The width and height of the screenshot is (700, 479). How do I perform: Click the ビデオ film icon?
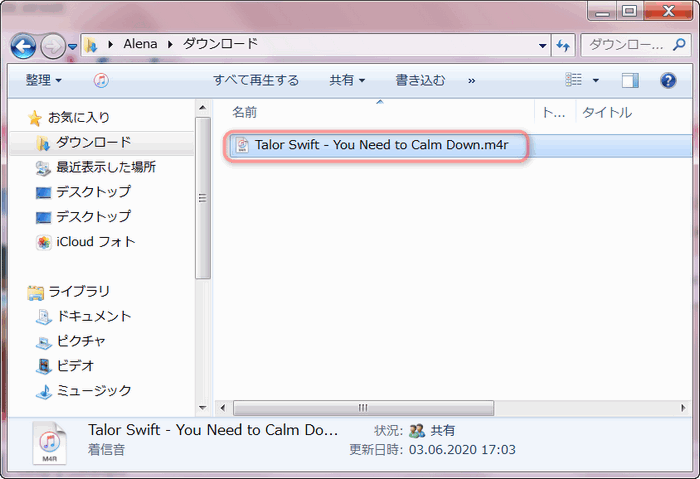pyautogui.click(x=44, y=367)
